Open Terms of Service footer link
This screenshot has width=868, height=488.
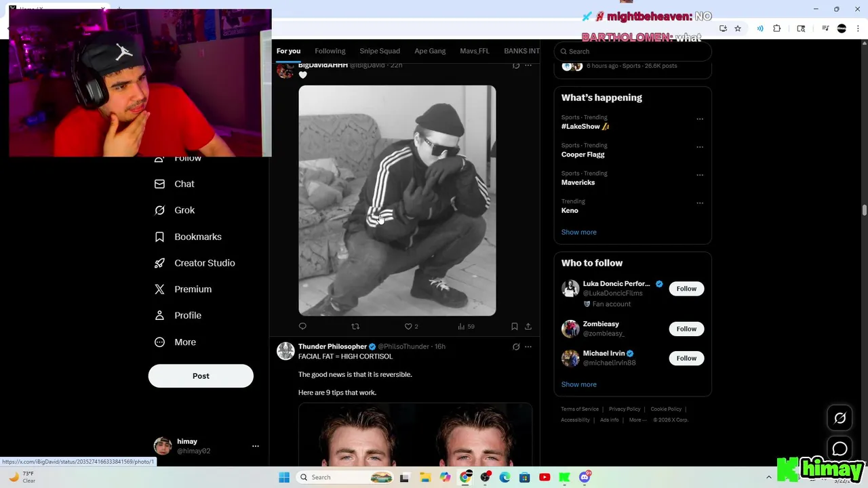pos(580,409)
